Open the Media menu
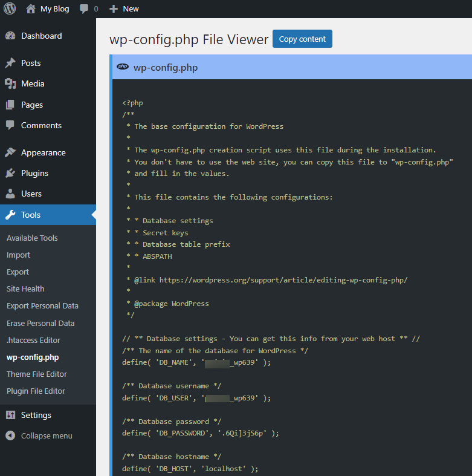This screenshot has width=472, height=476. [x=33, y=83]
